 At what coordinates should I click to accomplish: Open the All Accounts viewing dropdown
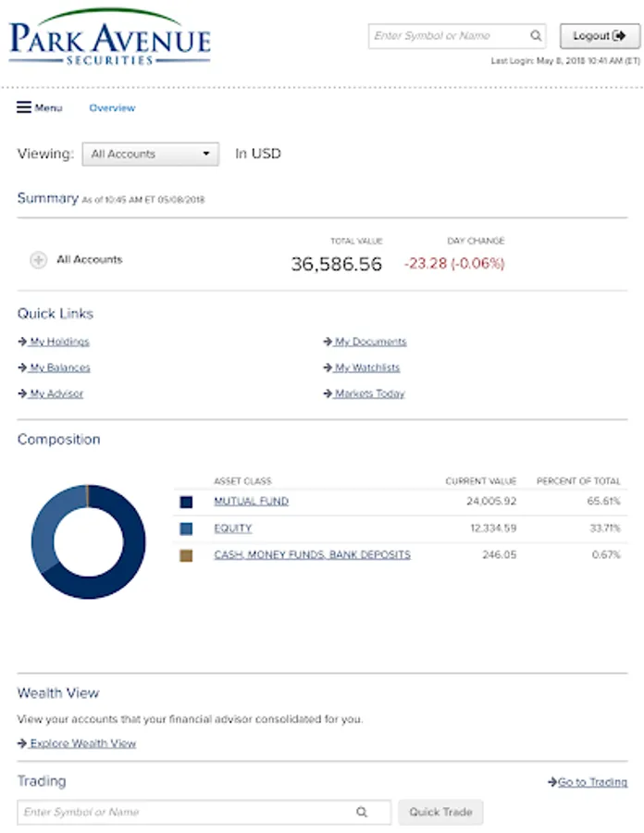(x=150, y=154)
